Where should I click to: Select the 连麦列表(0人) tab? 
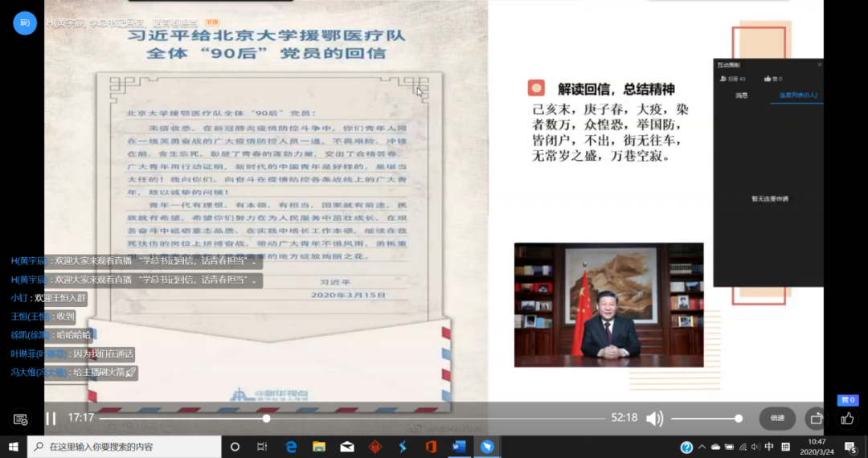[x=796, y=96]
